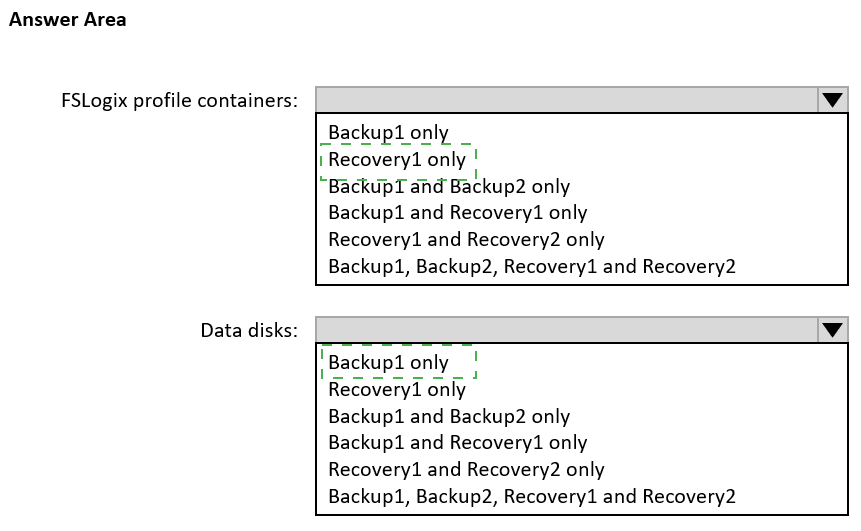Pick 'Backup1 and Backup2 only' under FSLogix containers

click(x=449, y=186)
